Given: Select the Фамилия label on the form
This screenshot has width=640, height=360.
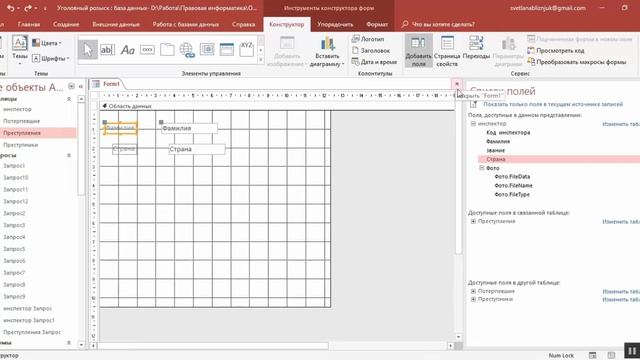Looking at the screenshot, I should pyautogui.click(x=120, y=128).
